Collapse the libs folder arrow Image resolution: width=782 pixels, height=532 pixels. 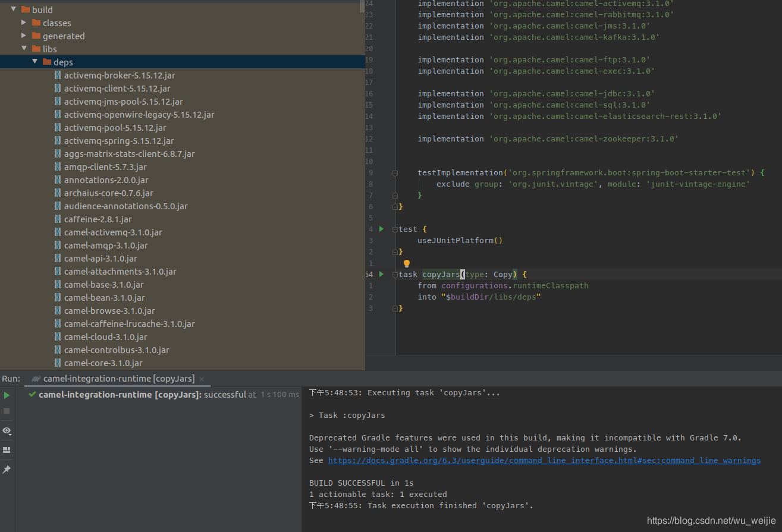pos(24,49)
